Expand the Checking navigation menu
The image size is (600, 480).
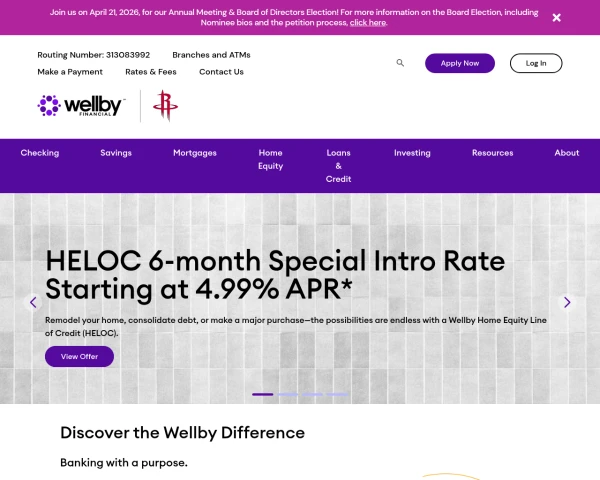pyautogui.click(x=40, y=153)
